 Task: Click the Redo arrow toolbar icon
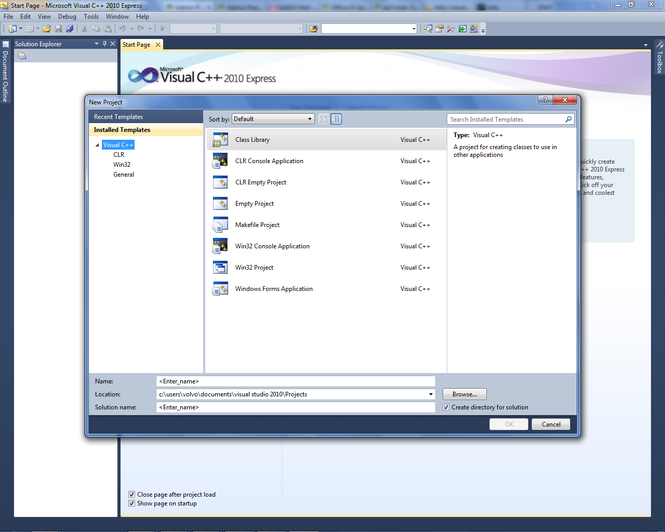[x=140, y=29]
